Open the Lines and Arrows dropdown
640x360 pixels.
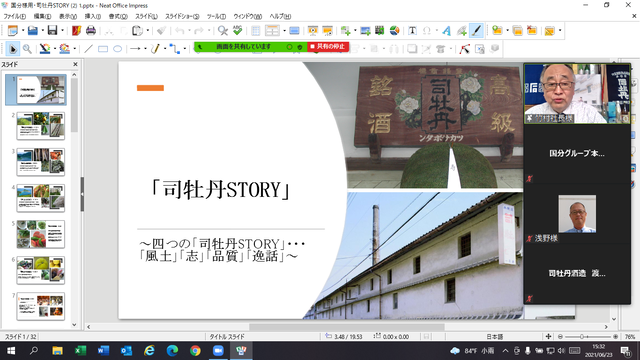[x=145, y=49]
